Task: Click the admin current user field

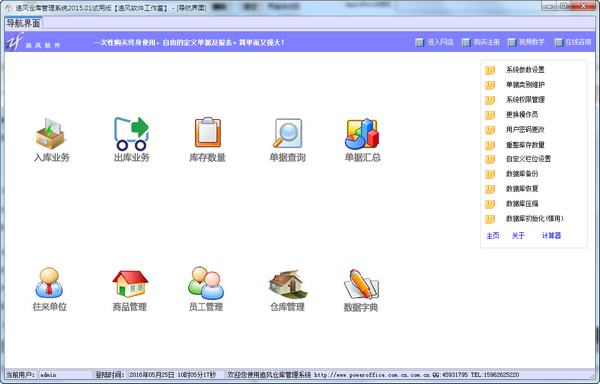Action: (65, 375)
